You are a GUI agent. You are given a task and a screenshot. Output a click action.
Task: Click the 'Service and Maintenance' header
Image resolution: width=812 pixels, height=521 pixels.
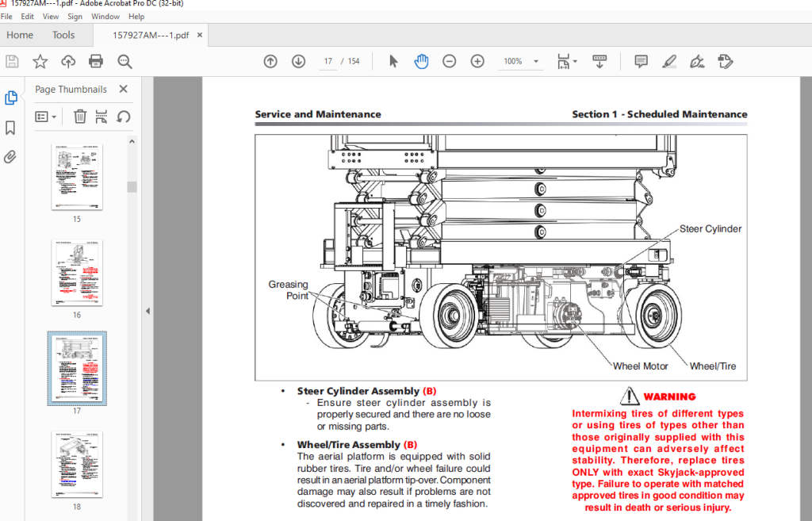click(x=318, y=114)
